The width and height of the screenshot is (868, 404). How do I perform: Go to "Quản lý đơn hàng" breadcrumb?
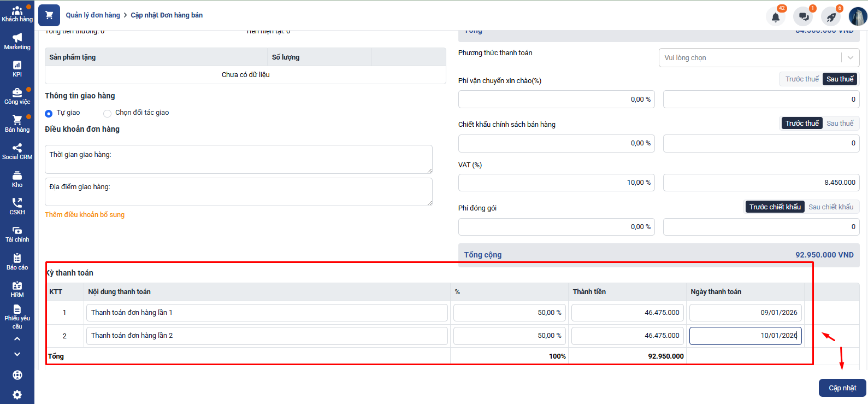click(x=93, y=15)
